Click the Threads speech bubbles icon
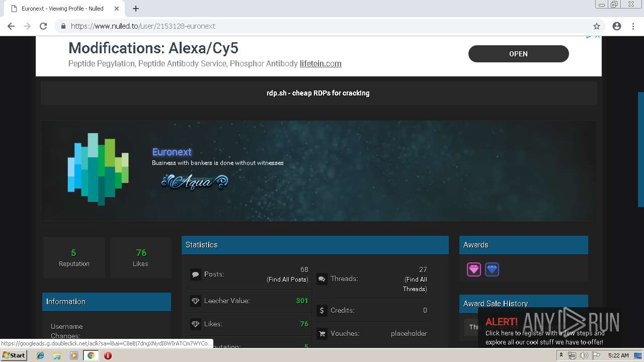This screenshot has width=644, height=362. coord(321,279)
